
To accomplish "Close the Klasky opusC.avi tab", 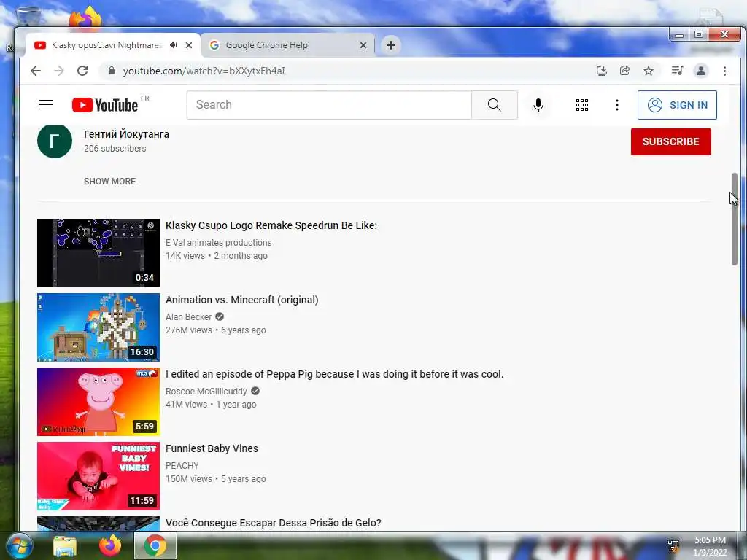I will coord(189,45).
